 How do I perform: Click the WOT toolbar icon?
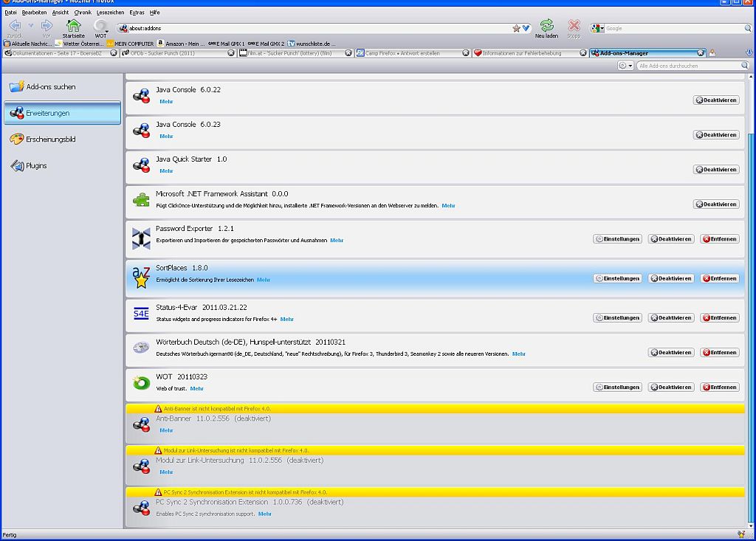(x=100, y=26)
